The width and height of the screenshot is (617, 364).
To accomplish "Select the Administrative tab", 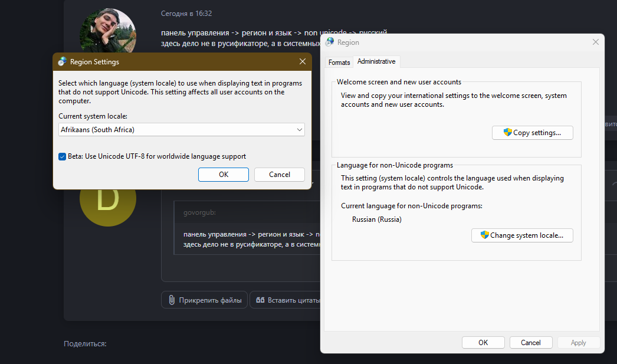I will 376,61.
